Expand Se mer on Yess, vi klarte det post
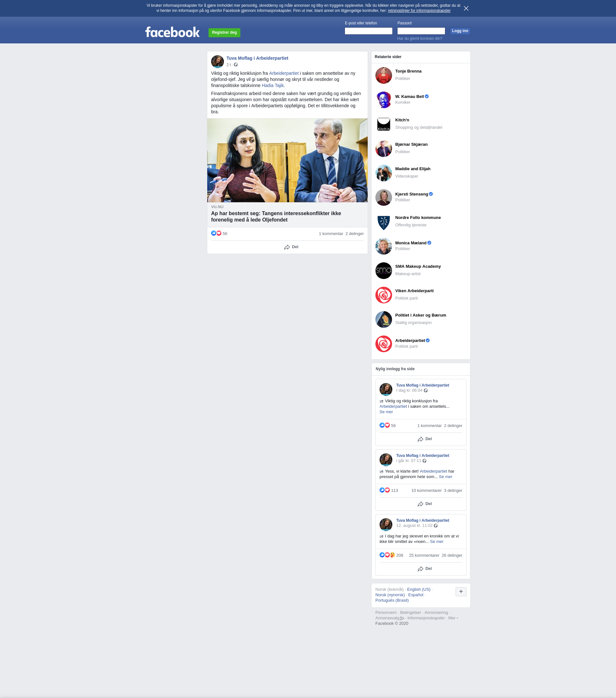 445,477
